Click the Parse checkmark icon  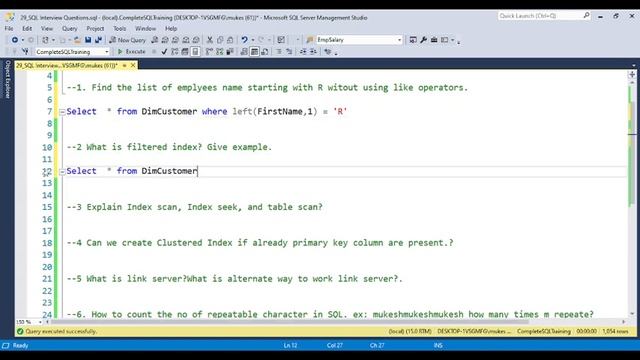(x=164, y=52)
